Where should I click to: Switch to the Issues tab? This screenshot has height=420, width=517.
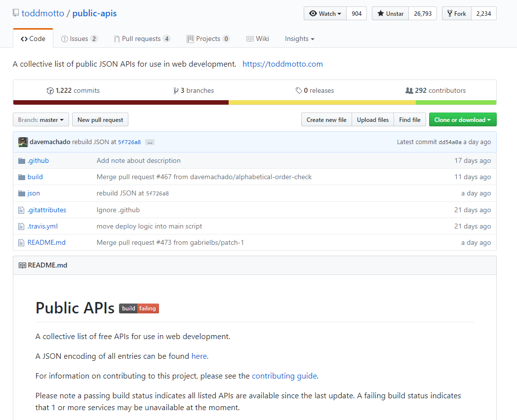click(80, 39)
